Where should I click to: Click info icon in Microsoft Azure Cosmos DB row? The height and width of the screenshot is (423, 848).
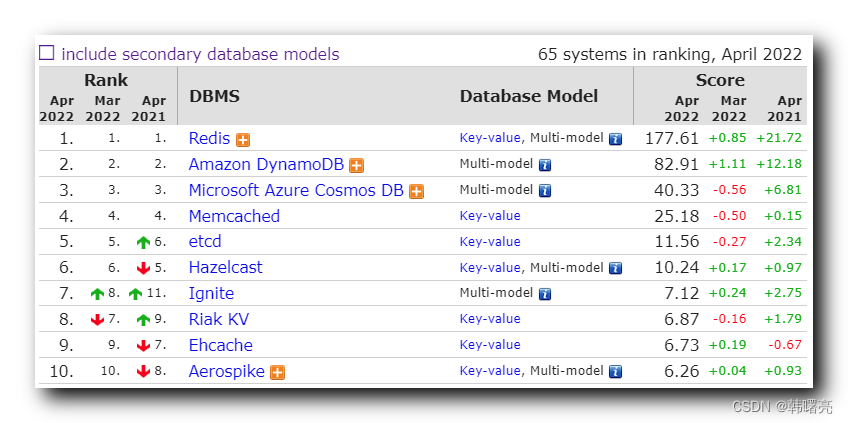point(545,191)
